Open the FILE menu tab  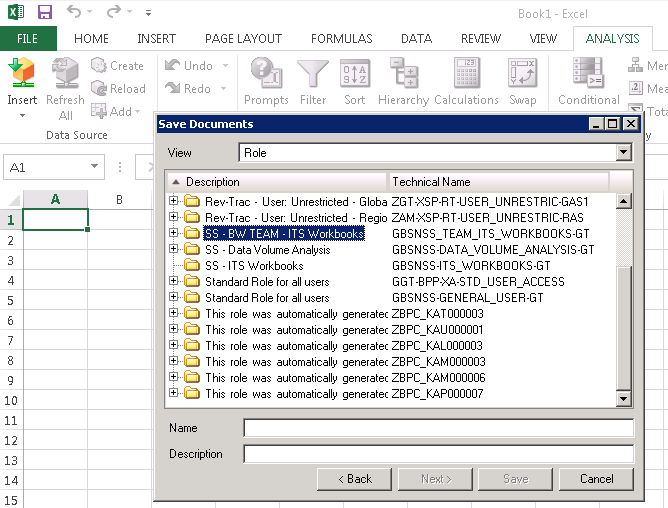click(28, 39)
